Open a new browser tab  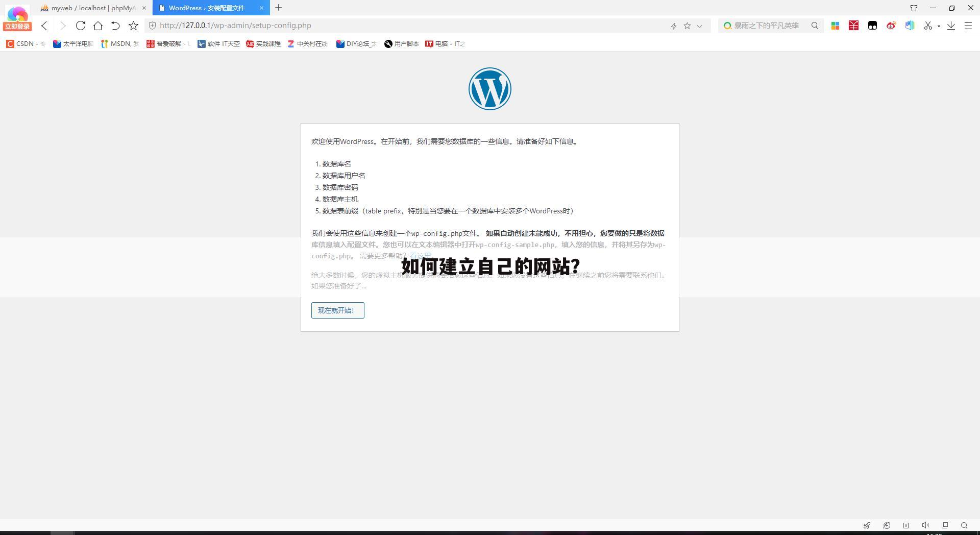(278, 8)
